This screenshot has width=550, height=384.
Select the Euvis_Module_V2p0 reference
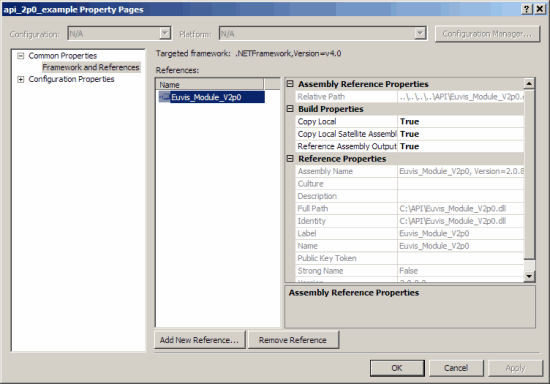coord(212,97)
